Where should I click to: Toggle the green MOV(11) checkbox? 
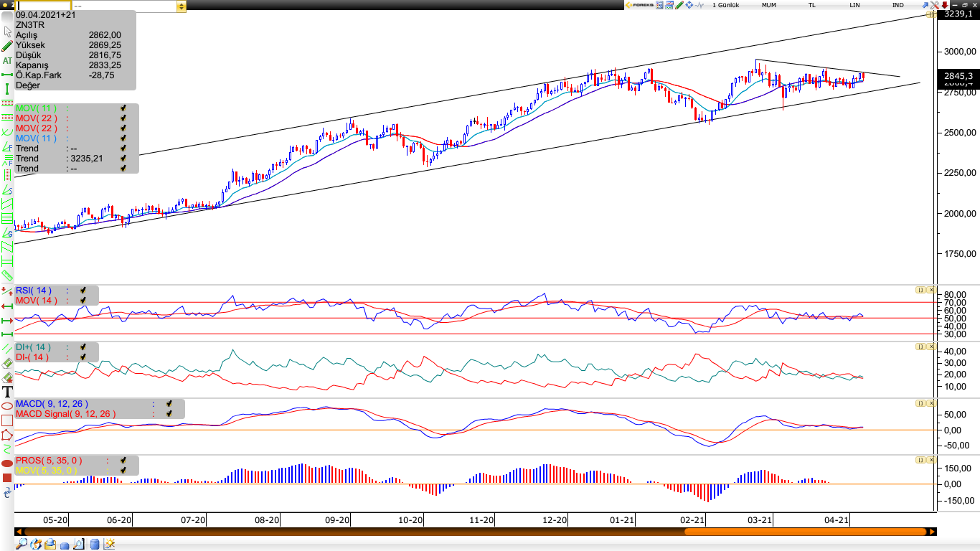pos(123,108)
